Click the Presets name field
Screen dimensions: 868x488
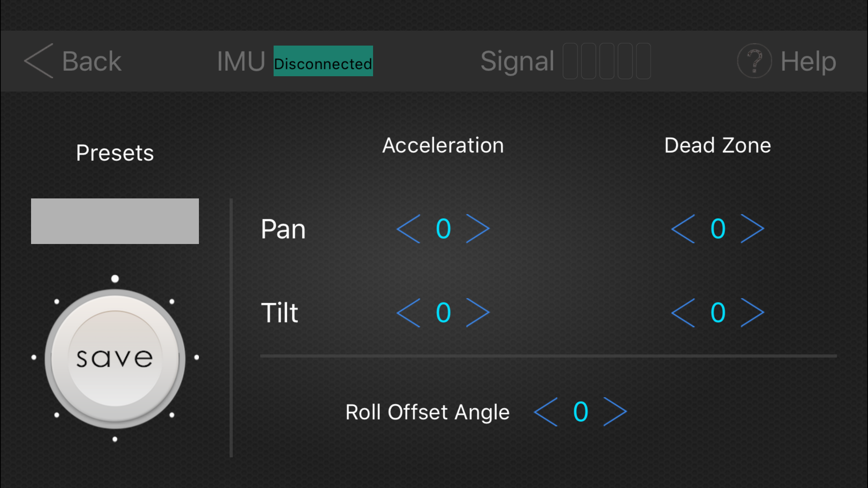pyautogui.click(x=115, y=221)
